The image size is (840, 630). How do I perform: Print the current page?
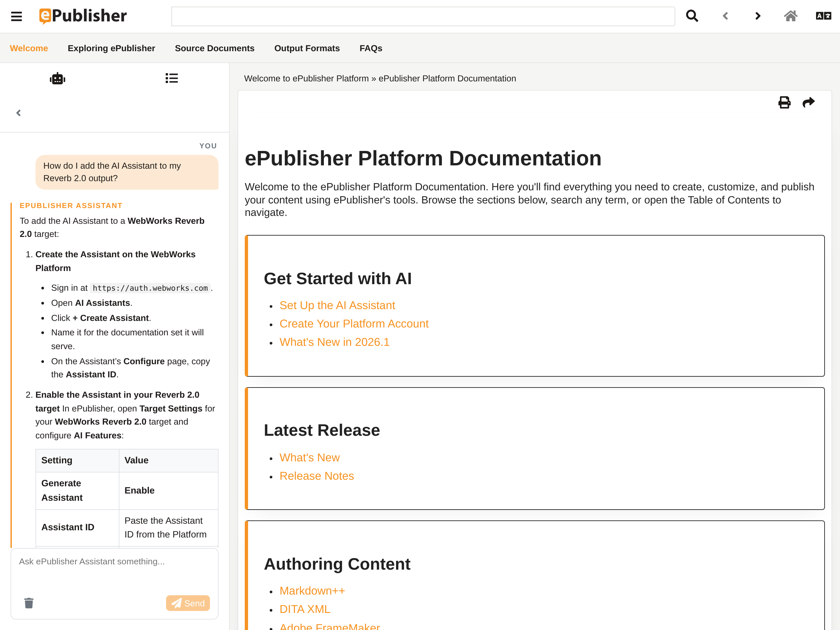pyautogui.click(x=784, y=102)
